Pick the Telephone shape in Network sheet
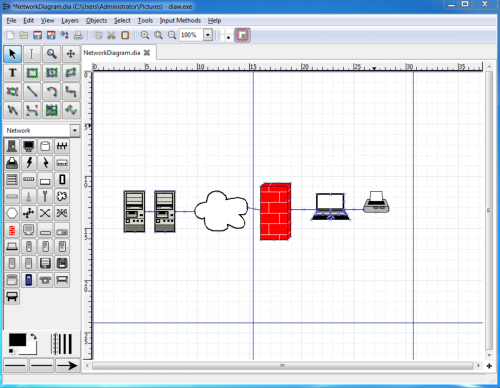Viewport: 500px width, 388px height. click(45, 280)
